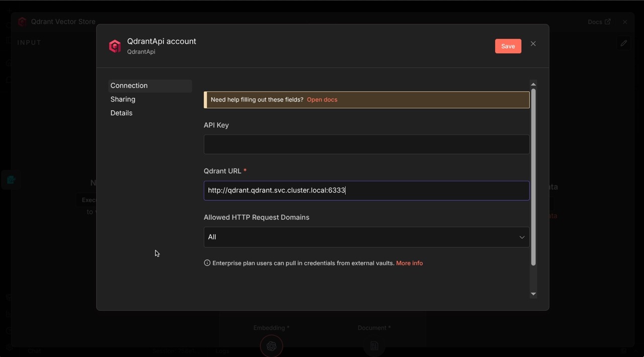Click the Qdrant logo icon in dialog header
Viewport: 644px width, 357px height.
click(x=115, y=46)
